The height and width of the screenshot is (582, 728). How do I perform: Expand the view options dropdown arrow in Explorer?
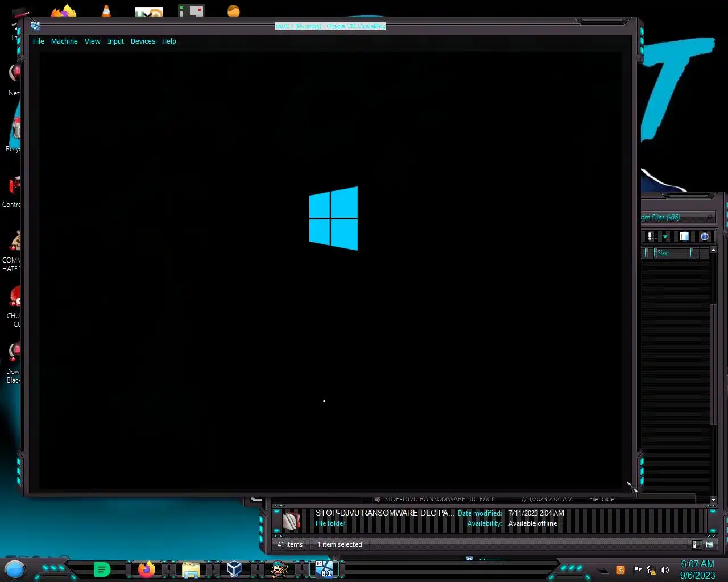[665, 236]
